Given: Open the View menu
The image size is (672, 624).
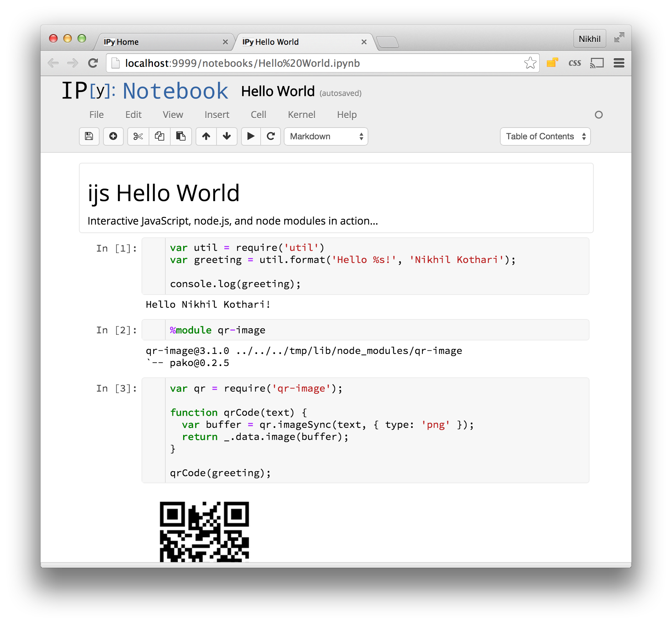Looking at the screenshot, I should click(173, 115).
